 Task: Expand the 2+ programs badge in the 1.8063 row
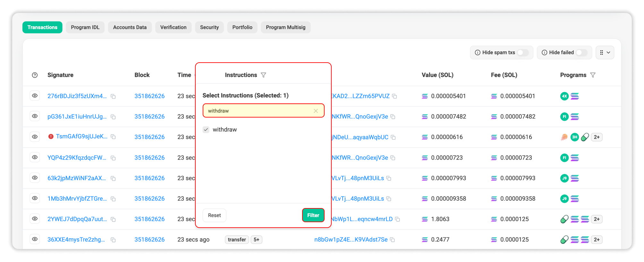coord(596,219)
